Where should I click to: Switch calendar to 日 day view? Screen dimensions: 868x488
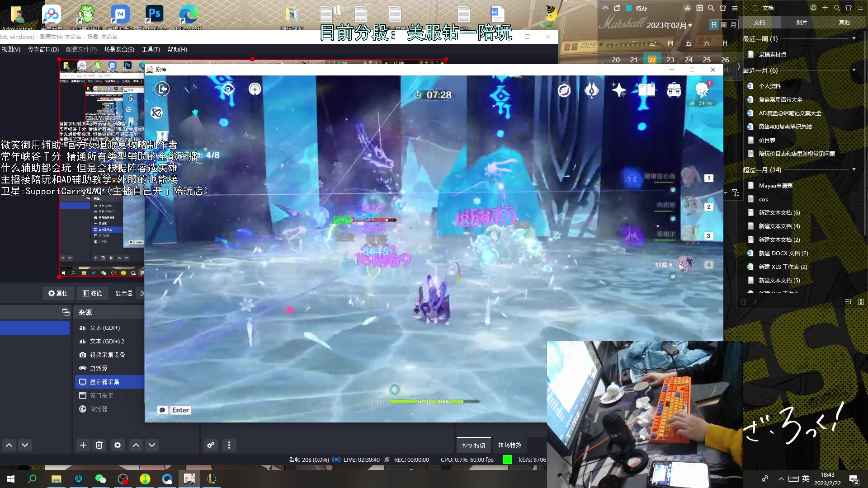point(714,25)
